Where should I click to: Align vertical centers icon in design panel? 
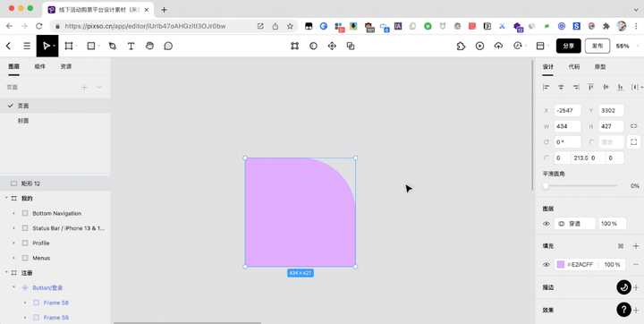click(x=606, y=87)
